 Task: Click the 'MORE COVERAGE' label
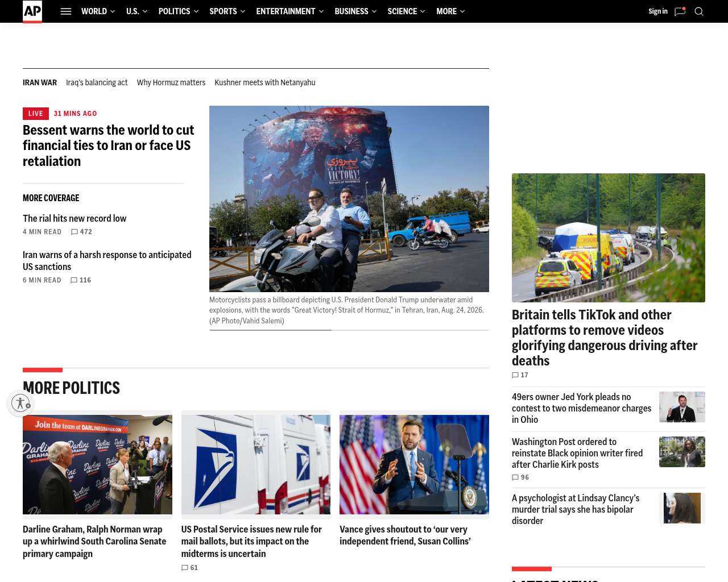click(51, 198)
